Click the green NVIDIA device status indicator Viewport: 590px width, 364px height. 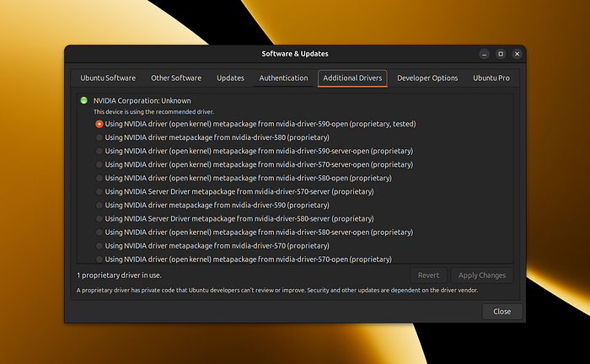(x=83, y=100)
